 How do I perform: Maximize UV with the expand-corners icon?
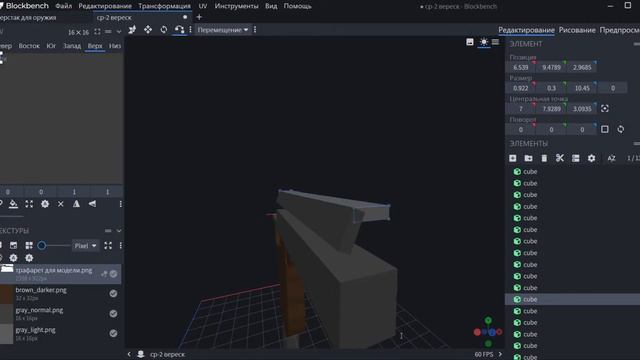tap(29, 204)
